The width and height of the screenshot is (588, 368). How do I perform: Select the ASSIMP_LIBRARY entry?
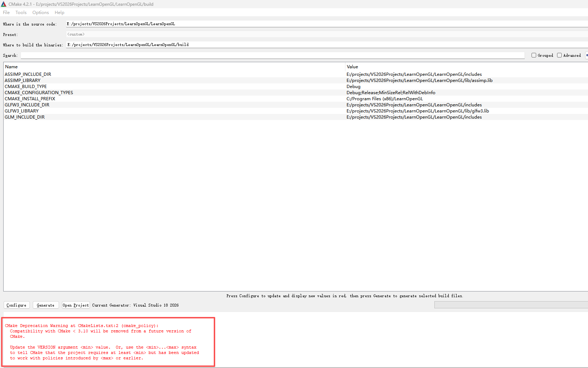[23, 80]
